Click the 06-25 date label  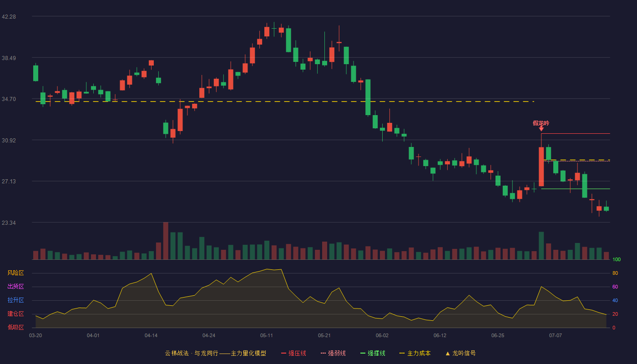(x=498, y=335)
